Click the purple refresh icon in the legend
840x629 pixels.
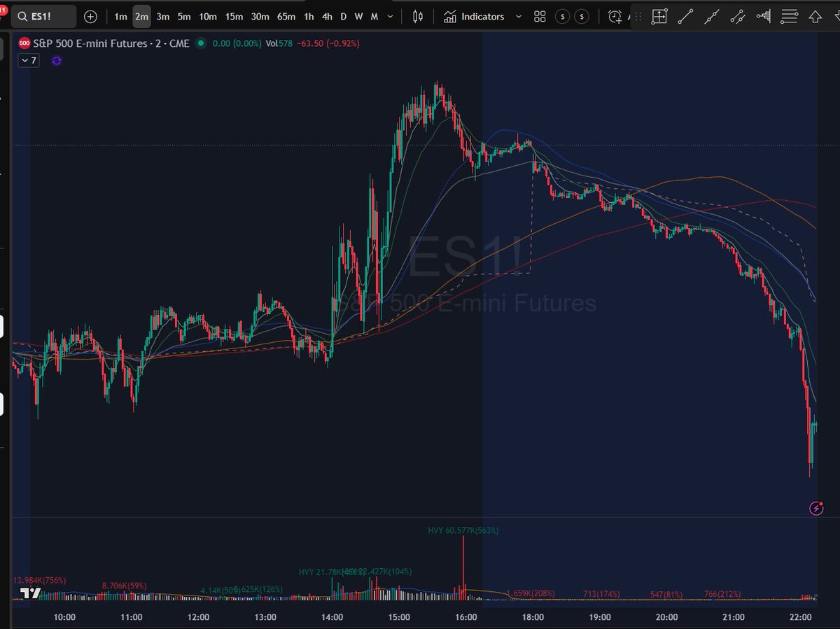57,61
